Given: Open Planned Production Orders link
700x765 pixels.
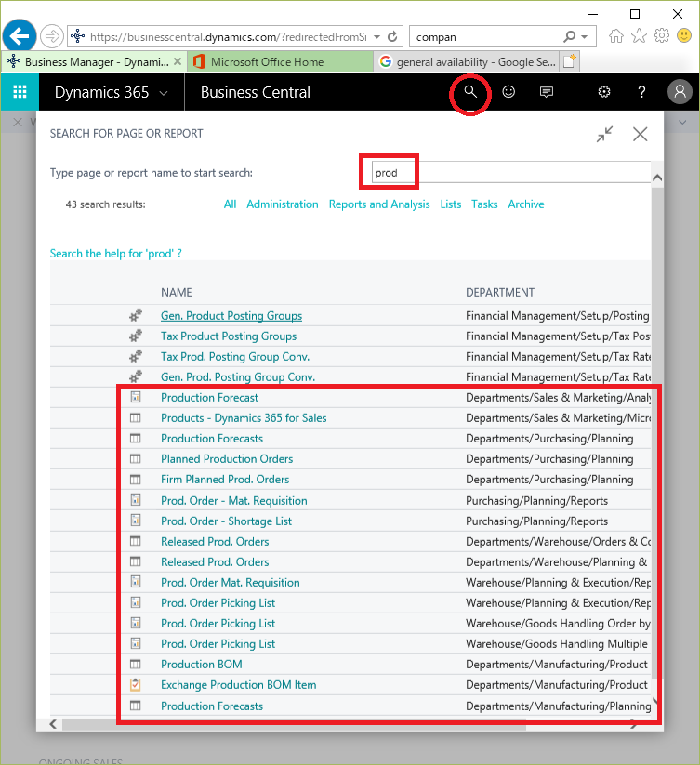Looking at the screenshot, I should pyautogui.click(x=227, y=458).
